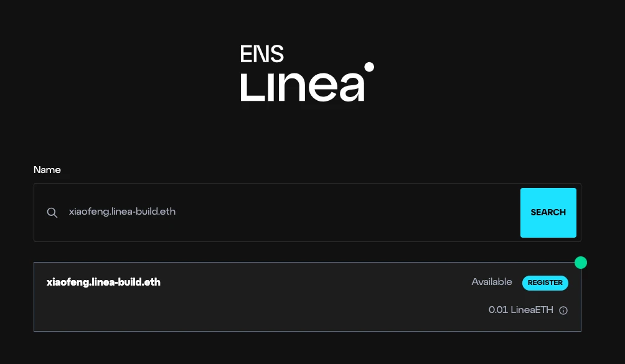The width and height of the screenshot is (625, 364).
Task: Click the ENS wordmark above Linea
Action: click(262, 54)
